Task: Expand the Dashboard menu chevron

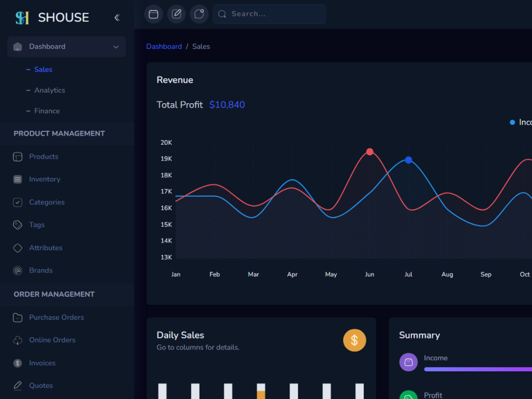Action: 116,47
